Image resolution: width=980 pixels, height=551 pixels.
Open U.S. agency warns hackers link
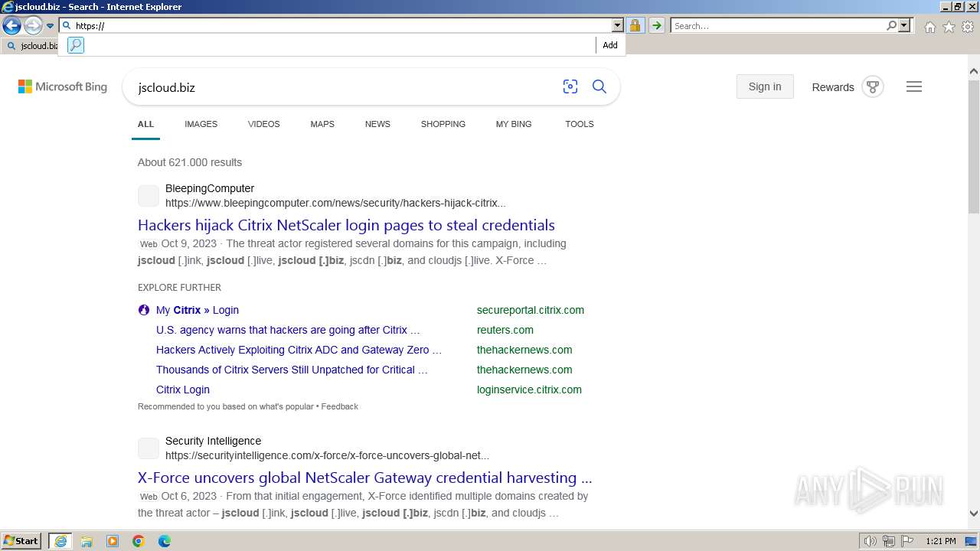coord(288,330)
